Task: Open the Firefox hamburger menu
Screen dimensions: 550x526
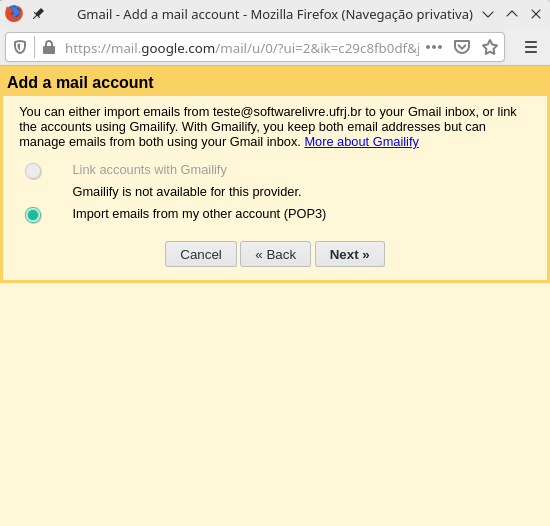Action: (531, 47)
